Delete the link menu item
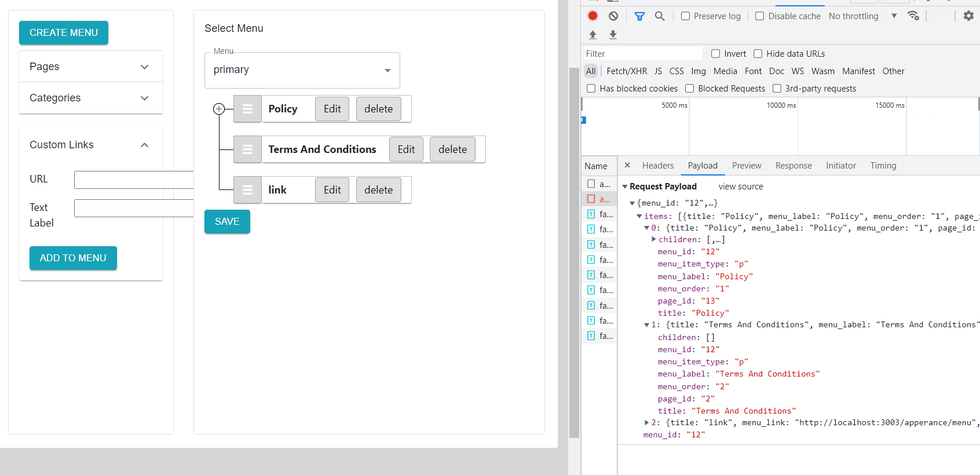 (379, 190)
